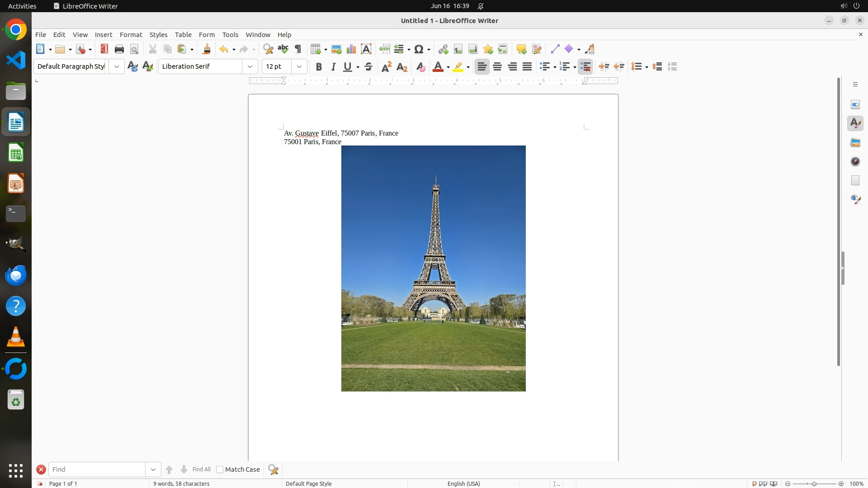This screenshot has height=488, width=868.
Task: Open the Format menu
Action: pyautogui.click(x=131, y=35)
